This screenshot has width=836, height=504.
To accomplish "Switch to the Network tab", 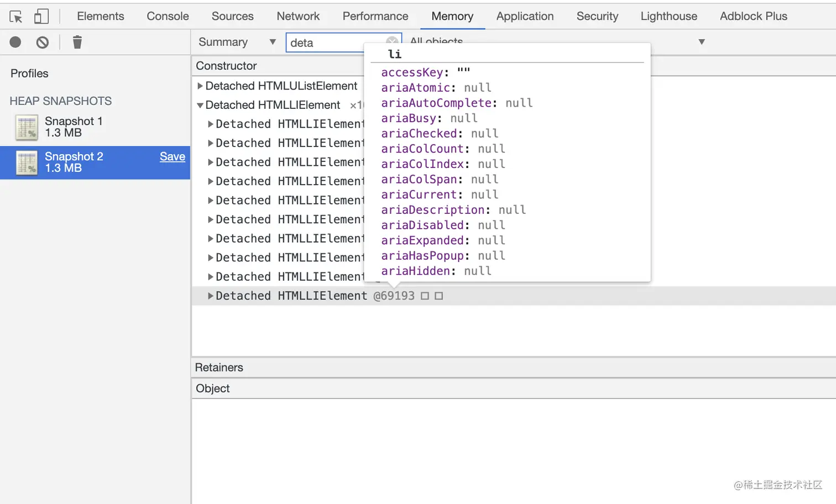I will tap(298, 17).
